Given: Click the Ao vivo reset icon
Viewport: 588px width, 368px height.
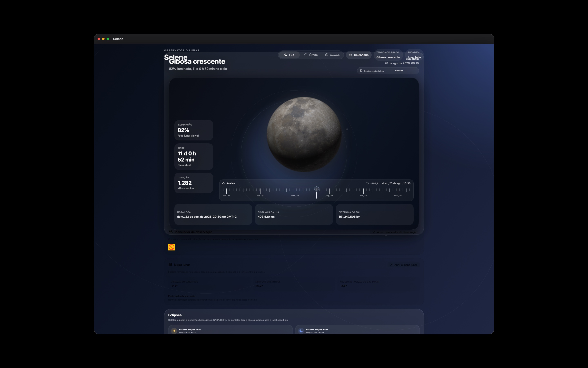Looking at the screenshot, I should [223, 183].
